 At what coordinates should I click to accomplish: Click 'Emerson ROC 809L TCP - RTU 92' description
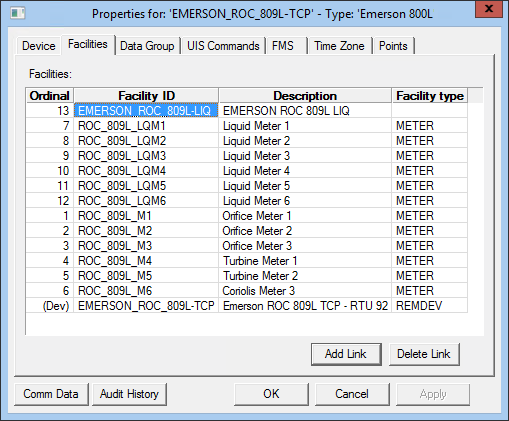point(305,306)
